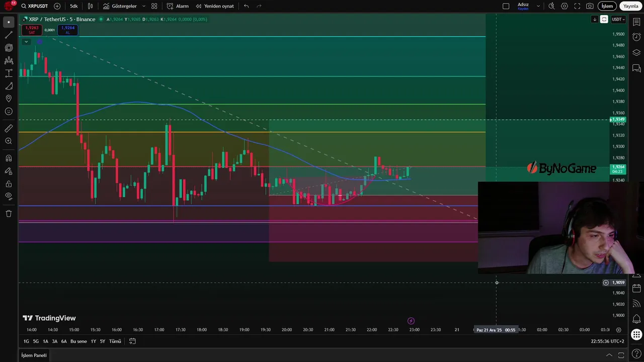Select the Tümü date range
The height and width of the screenshot is (362, 644).
[x=115, y=341]
